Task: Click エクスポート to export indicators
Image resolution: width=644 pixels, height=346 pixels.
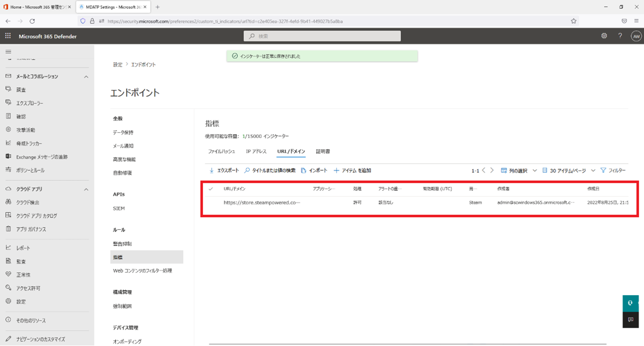Action: click(224, 171)
